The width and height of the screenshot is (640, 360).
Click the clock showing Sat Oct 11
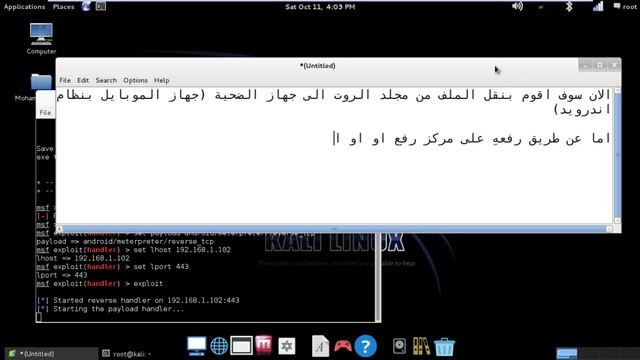tap(320, 7)
